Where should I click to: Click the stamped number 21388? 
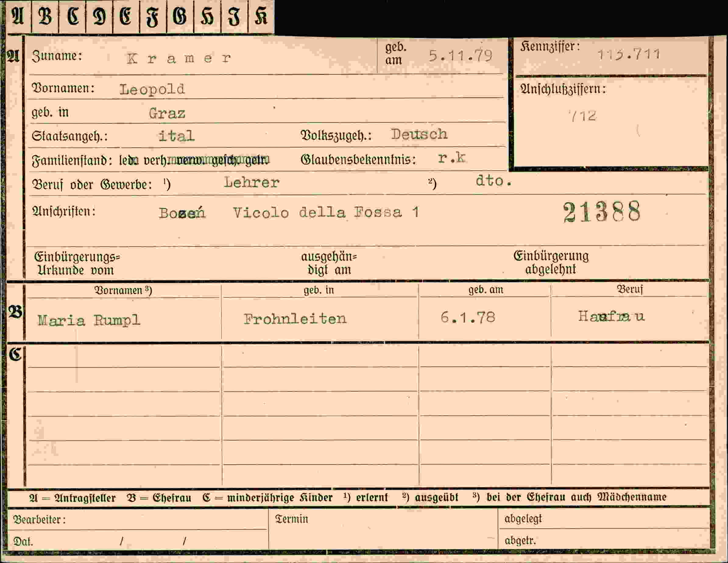[x=602, y=212]
